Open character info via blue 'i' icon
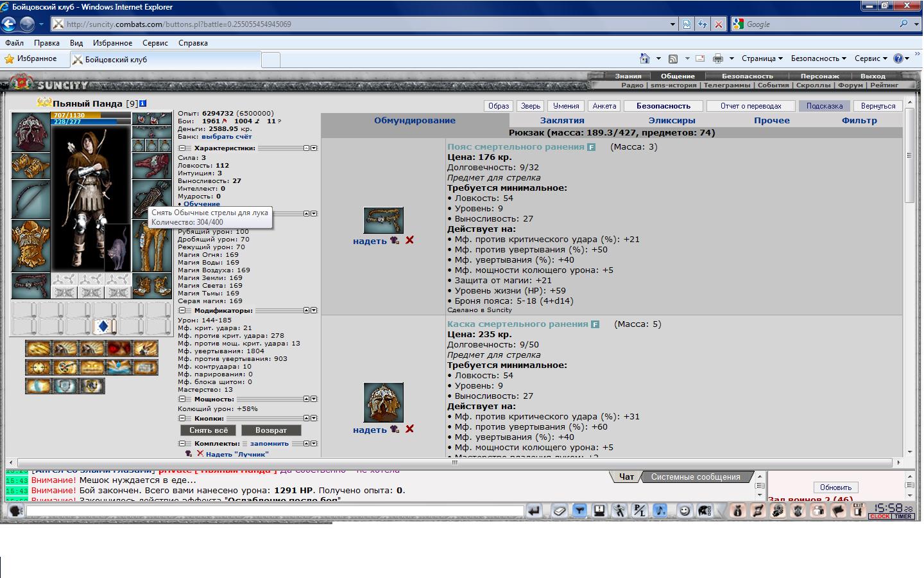Image resolution: width=924 pixels, height=578 pixels. pos(143,103)
